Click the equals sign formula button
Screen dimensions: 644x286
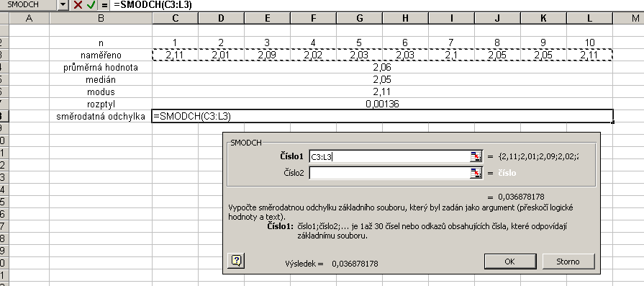104,5
